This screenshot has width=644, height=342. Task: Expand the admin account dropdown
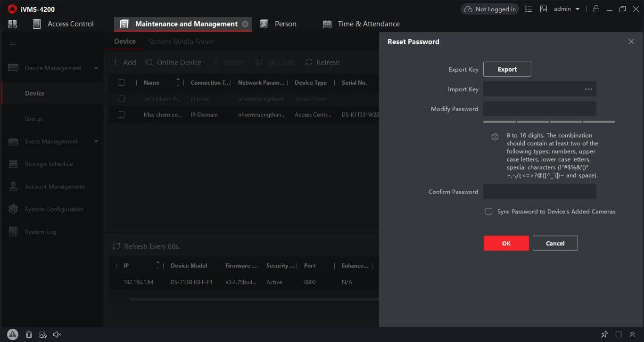[x=567, y=9]
